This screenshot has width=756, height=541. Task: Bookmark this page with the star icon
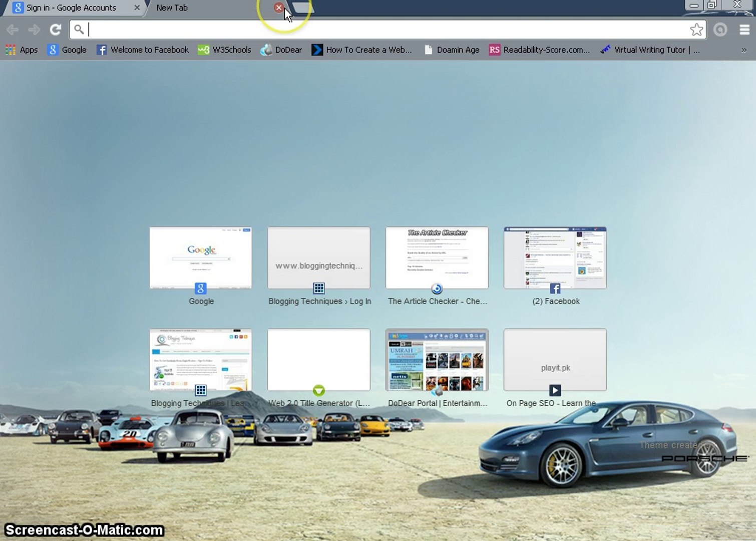(x=696, y=30)
